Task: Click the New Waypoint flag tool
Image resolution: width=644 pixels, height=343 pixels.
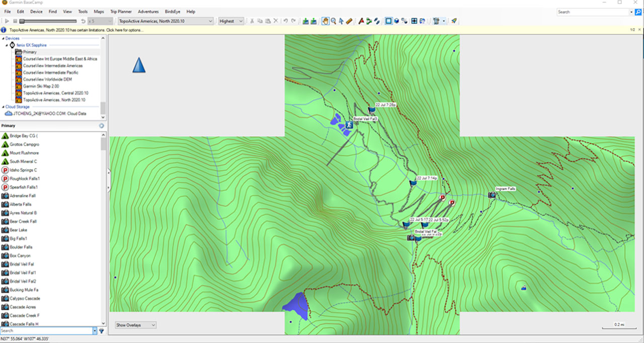Action: (x=361, y=21)
